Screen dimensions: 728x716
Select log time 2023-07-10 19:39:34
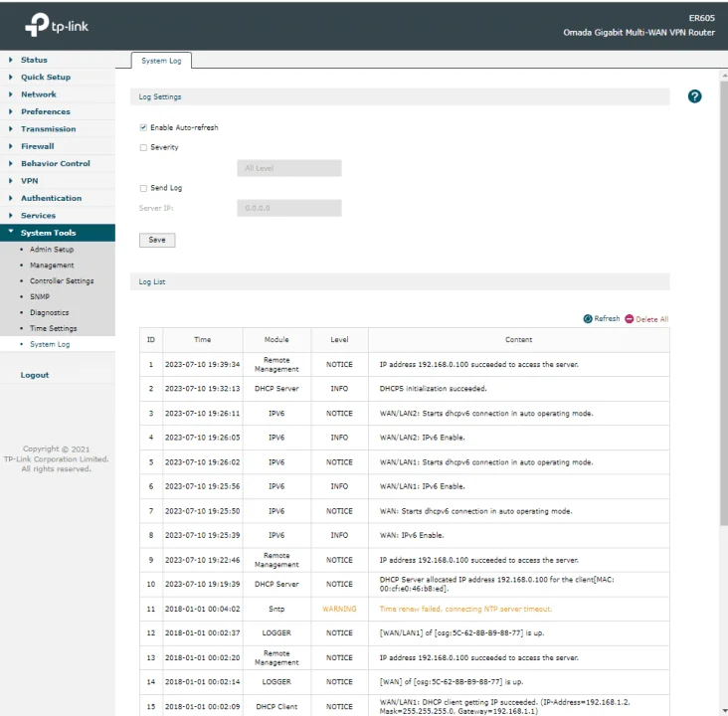click(x=203, y=365)
